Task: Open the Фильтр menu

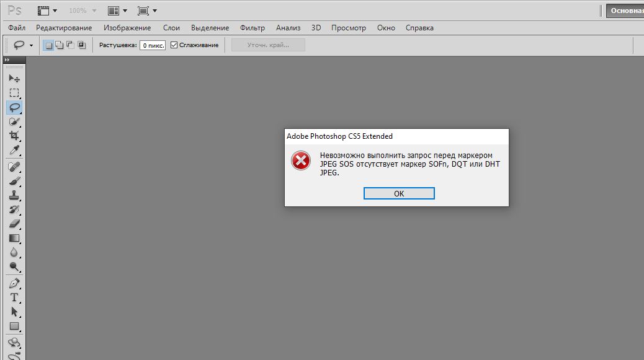Action: [x=253, y=28]
